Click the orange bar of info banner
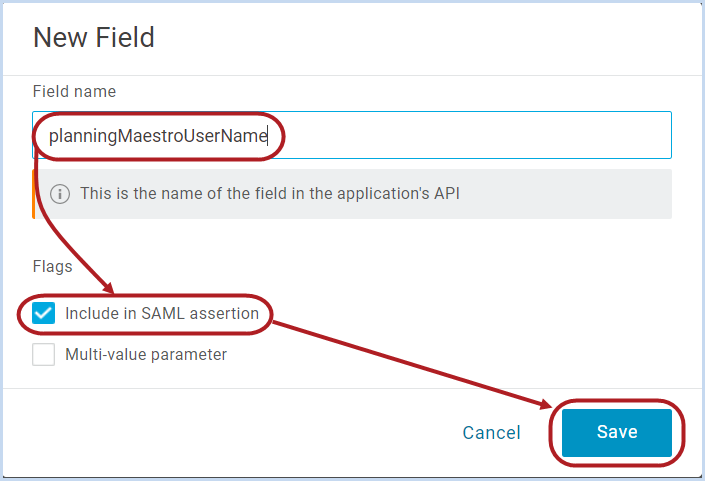The image size is (705, 481). [x=34, y=194]
